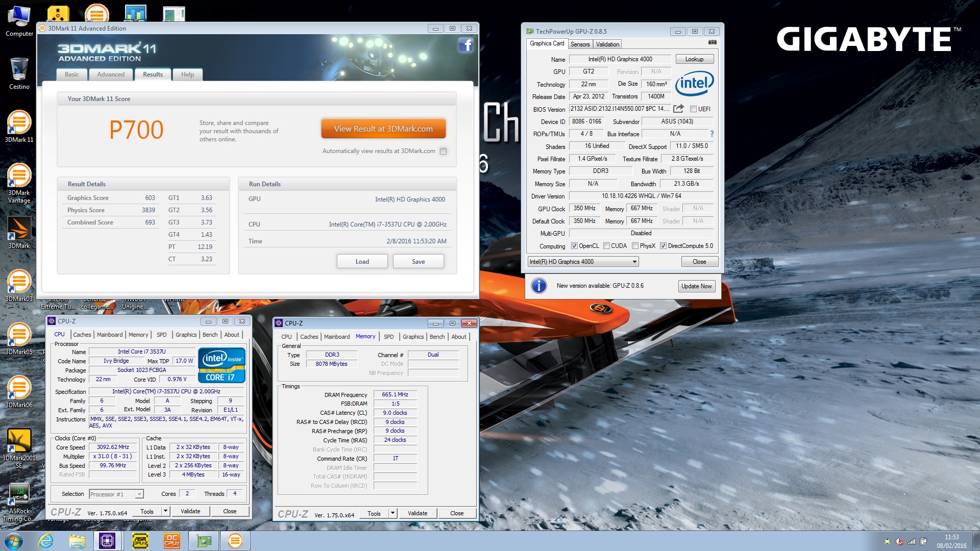The width and height of the screenshot is (980, 551).
Task: Click the GPU-Z update info icon
Action: coord(539,286)
